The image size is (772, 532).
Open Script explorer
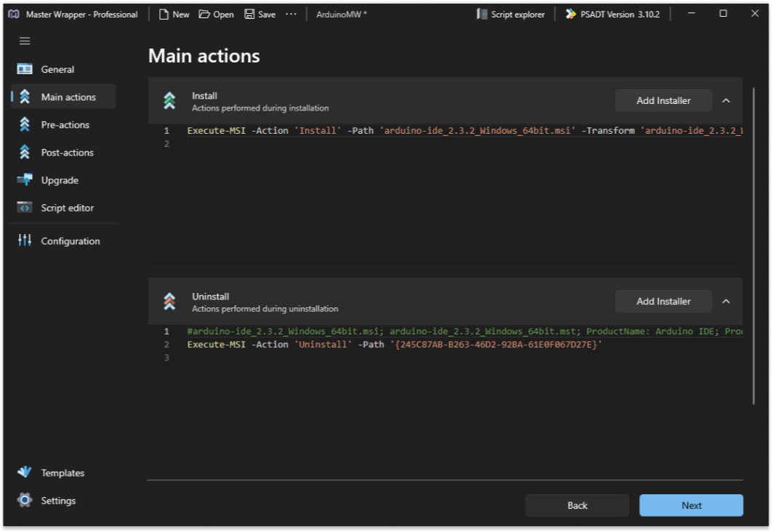(x=510, y=15)
